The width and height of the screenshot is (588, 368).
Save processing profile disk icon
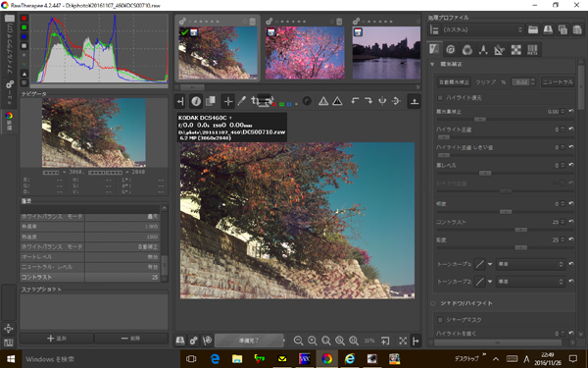pos(548,29)
